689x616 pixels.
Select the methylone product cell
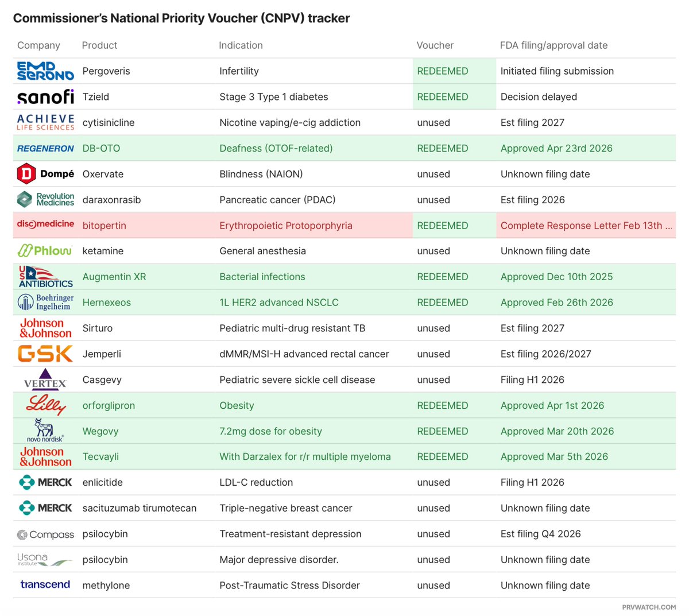(106, 586)
